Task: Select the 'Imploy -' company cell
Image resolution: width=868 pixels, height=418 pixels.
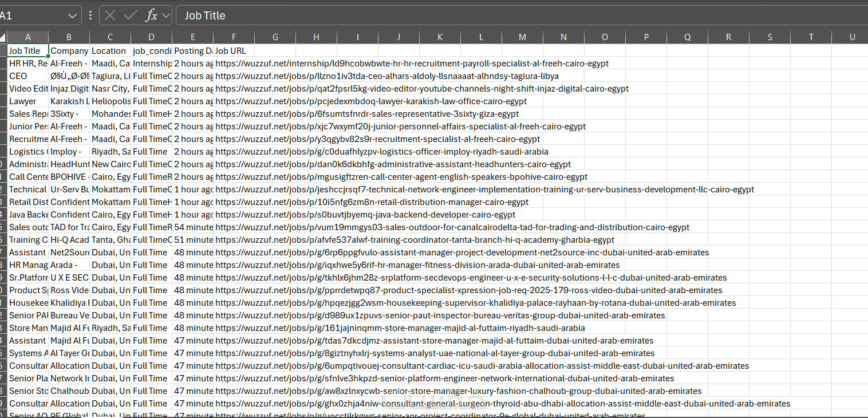Action: point(69,151)
